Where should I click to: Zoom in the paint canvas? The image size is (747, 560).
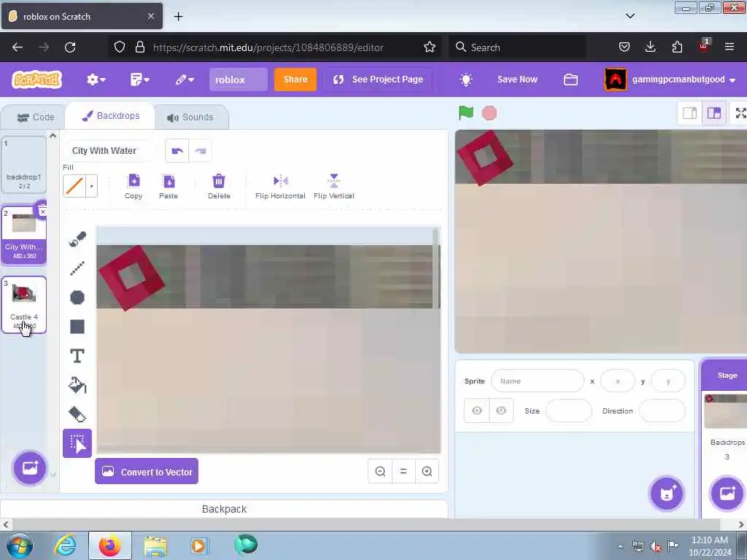tap(427, 472)
